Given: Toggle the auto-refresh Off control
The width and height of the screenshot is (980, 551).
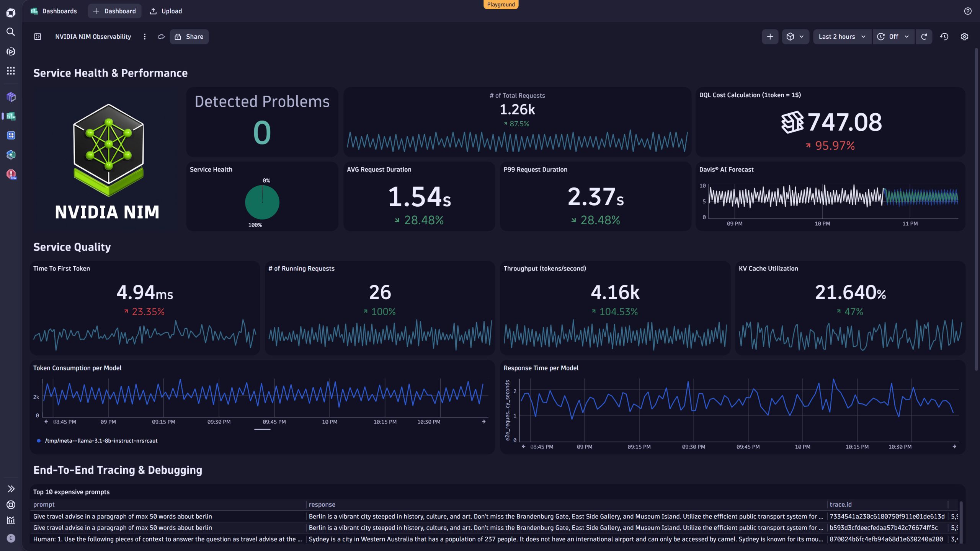Looking at the screenshot, I should [x=893, y=36].
